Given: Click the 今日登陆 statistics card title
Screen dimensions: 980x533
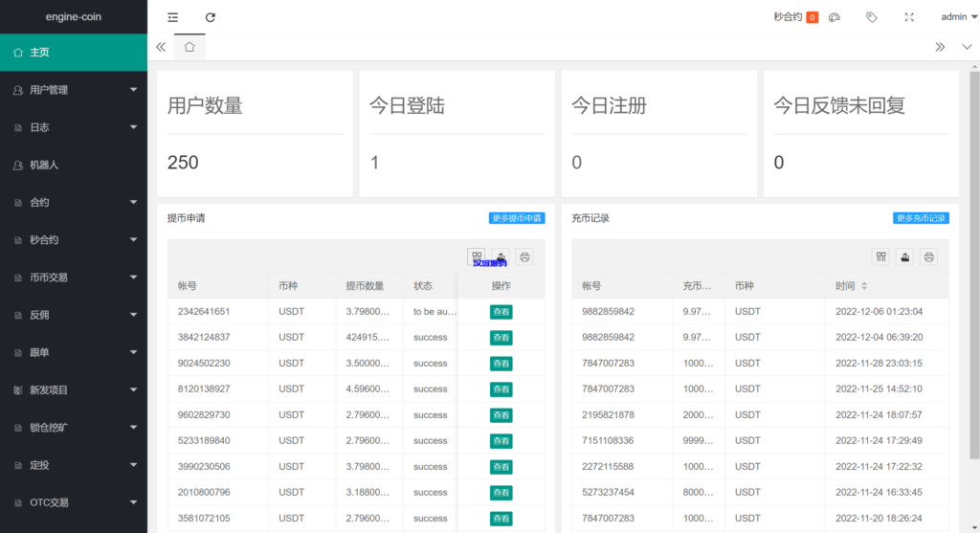Looking at the screenshot, I should coord(407,105).
